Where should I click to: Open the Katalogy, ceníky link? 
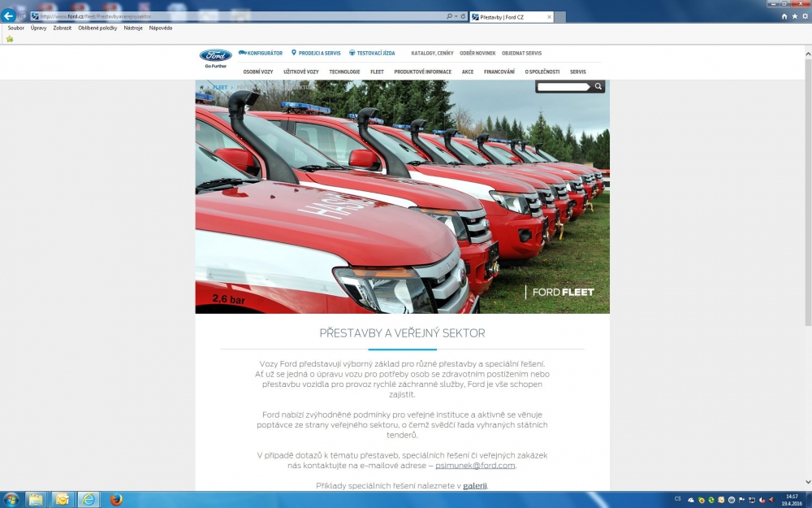point(433,53)
